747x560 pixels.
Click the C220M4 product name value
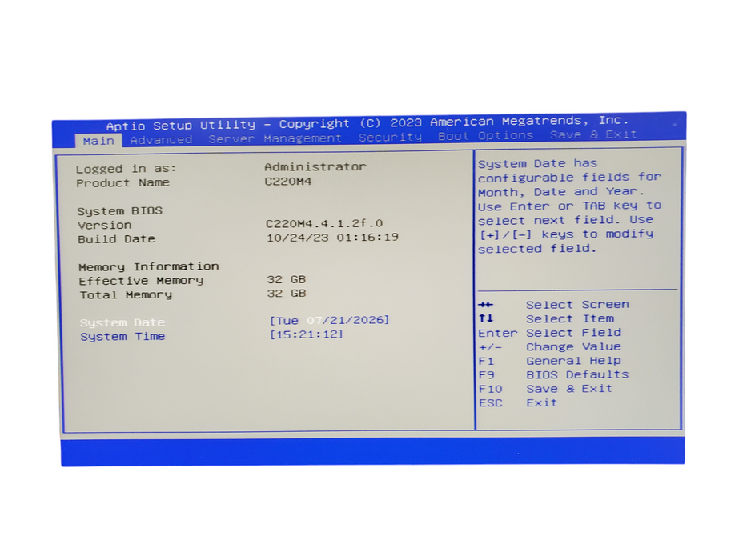point(288,182)
